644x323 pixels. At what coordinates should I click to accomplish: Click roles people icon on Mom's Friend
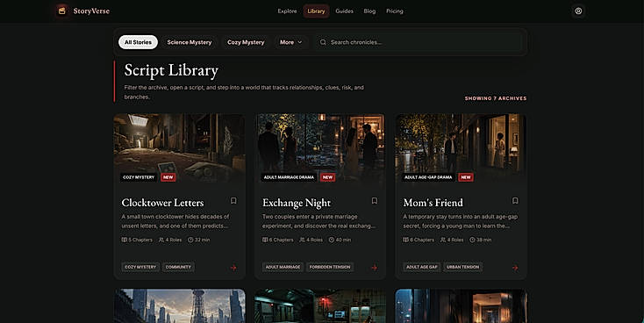click(x=443, y=240)
